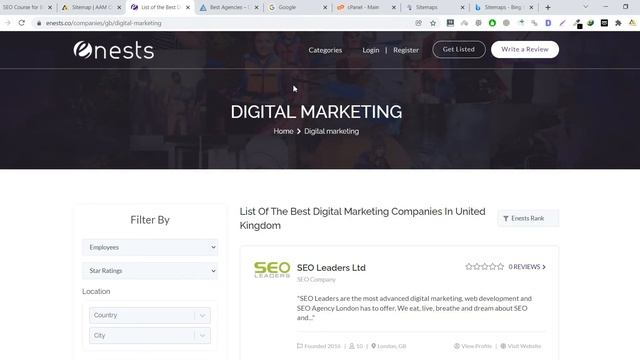
Task: Open the tab search chevron
Action: (x=586, y=7)
